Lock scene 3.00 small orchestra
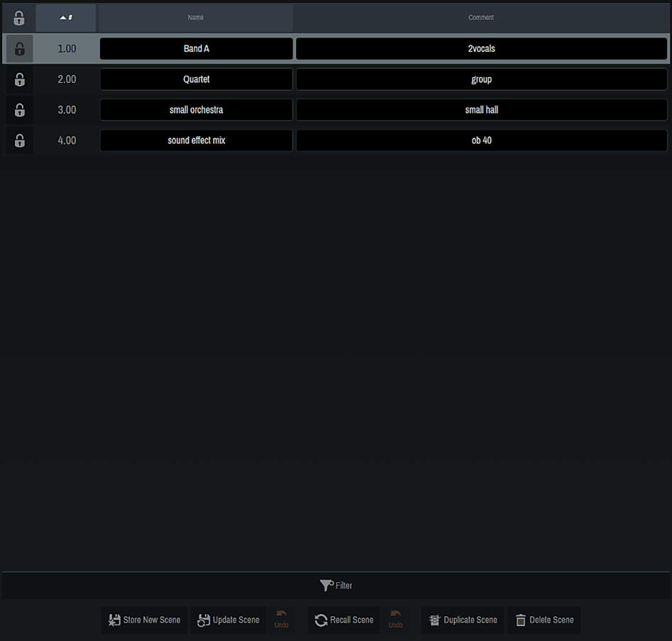 click(x=19, y=110)
